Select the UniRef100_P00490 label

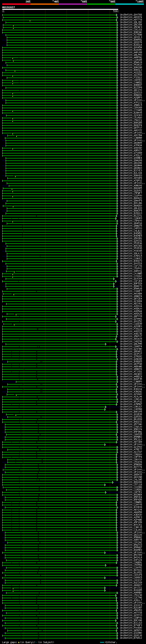[131, 628]
